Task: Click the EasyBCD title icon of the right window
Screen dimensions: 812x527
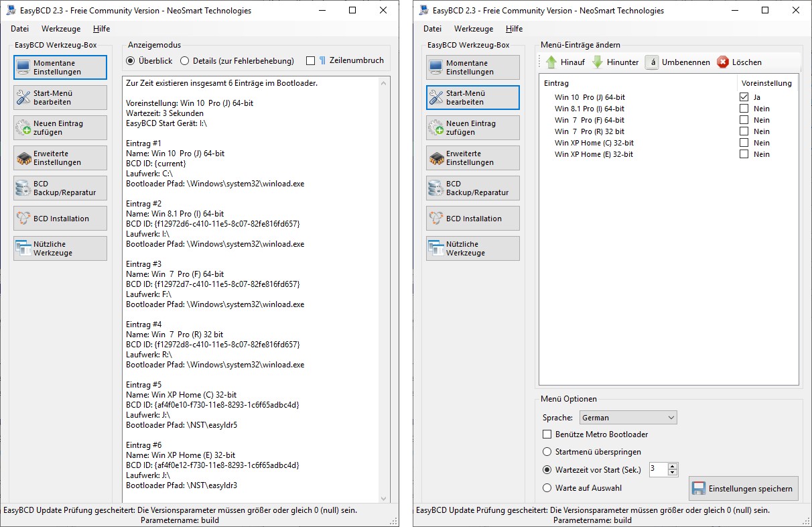Action: [424, 10]
